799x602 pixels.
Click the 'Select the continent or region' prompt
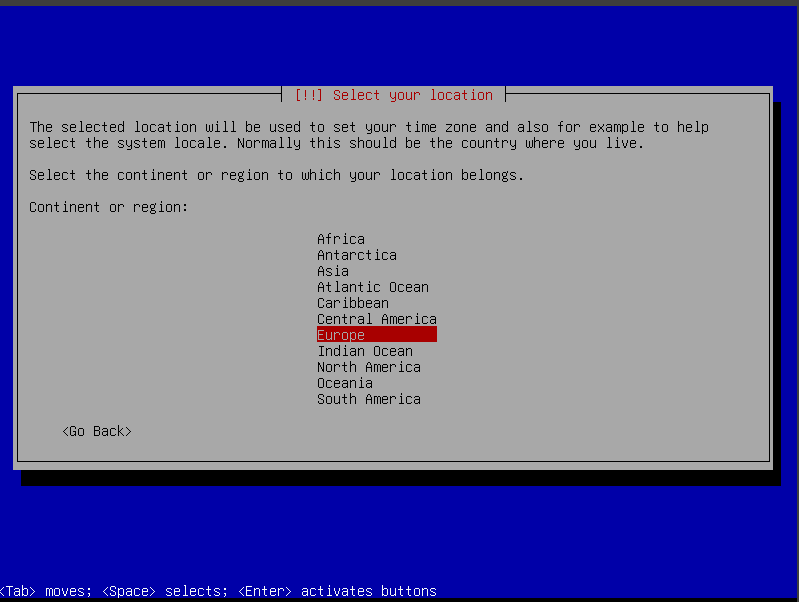click(x=276, y=175)
